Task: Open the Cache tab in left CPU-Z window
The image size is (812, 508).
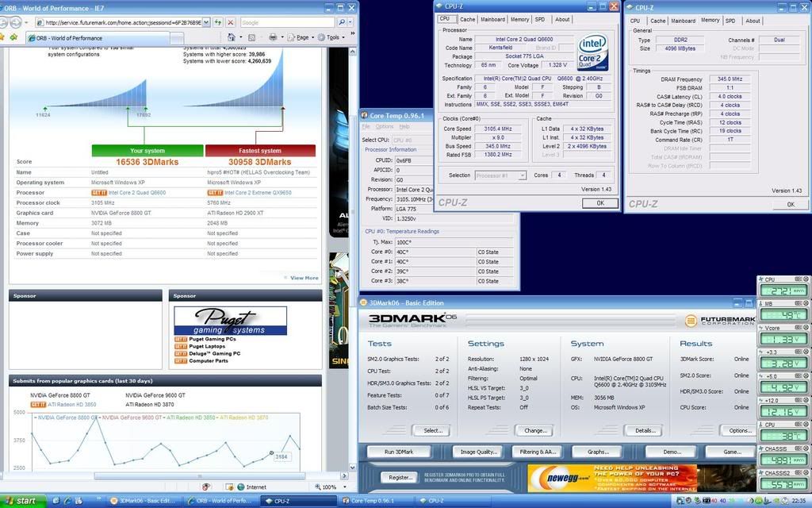Action: pos(467,19)
